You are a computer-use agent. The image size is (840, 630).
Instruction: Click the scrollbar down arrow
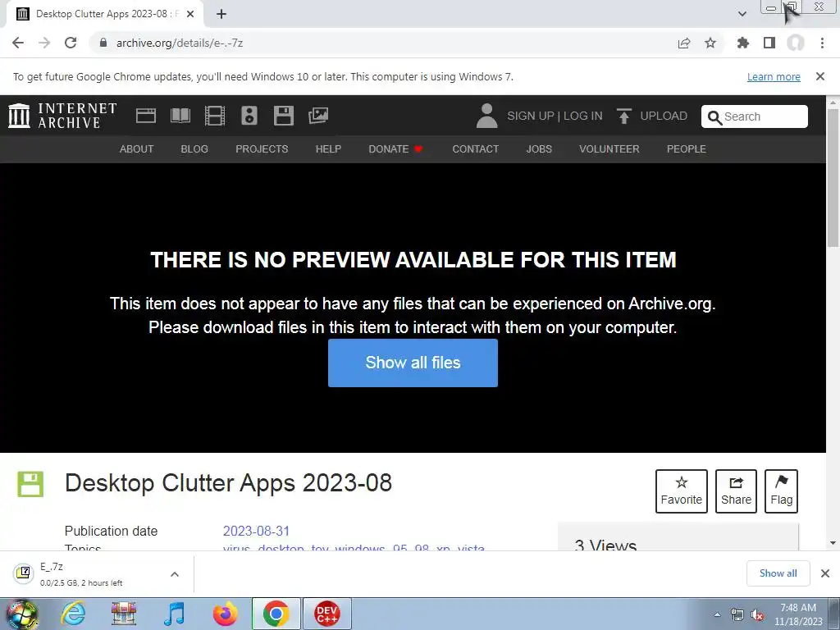(x=833, y=543)
